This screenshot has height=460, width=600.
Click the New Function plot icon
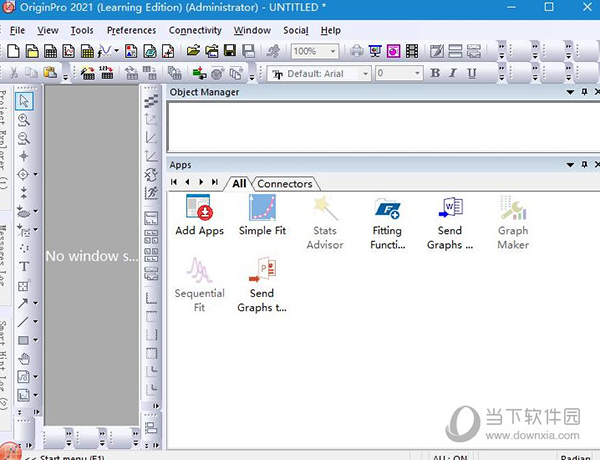[104, 51]
